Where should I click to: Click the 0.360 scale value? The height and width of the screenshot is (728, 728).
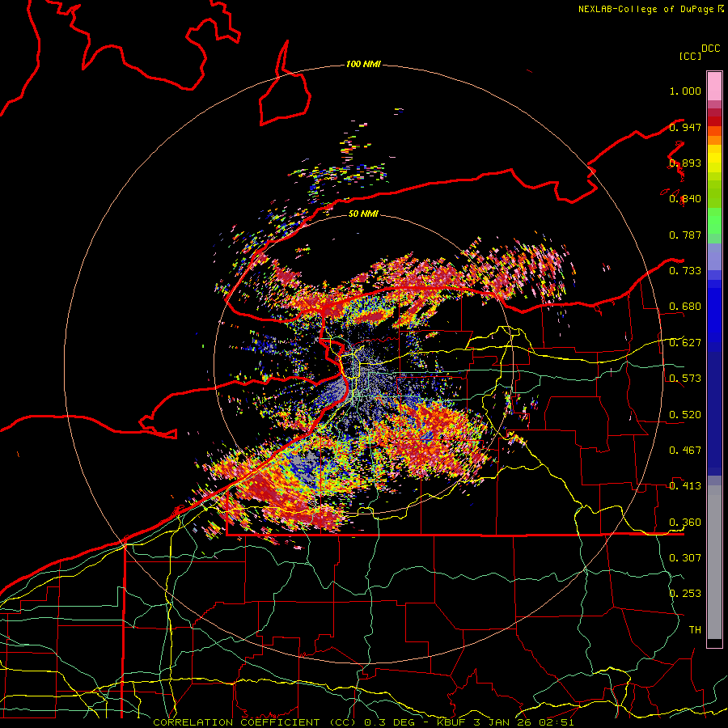(x=685, y=523)
